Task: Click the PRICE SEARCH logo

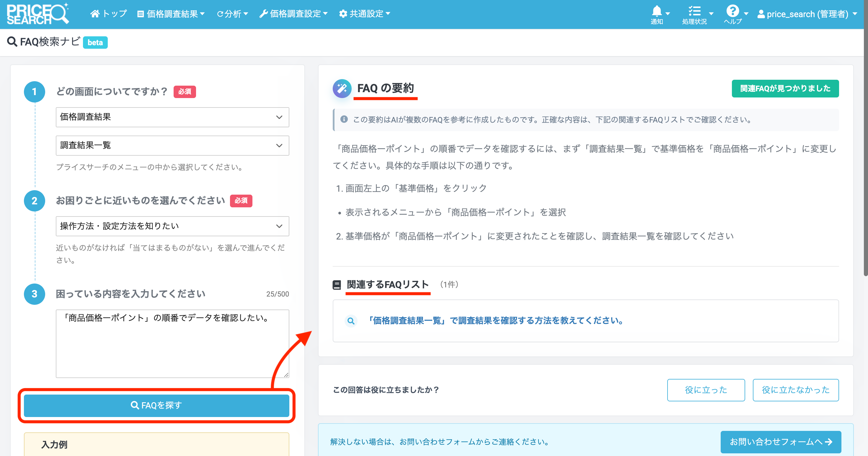Action: pos(38,14)
